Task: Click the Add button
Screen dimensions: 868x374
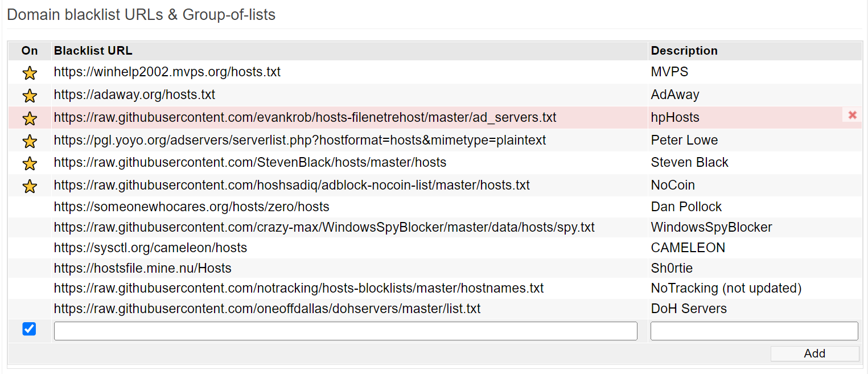Action: click(x=814, y=354)
